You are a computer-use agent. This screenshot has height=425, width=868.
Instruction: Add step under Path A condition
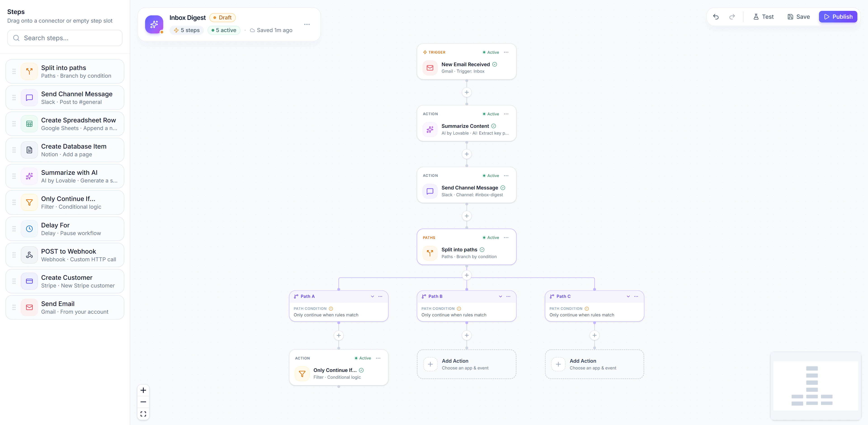tap(339, 336)
